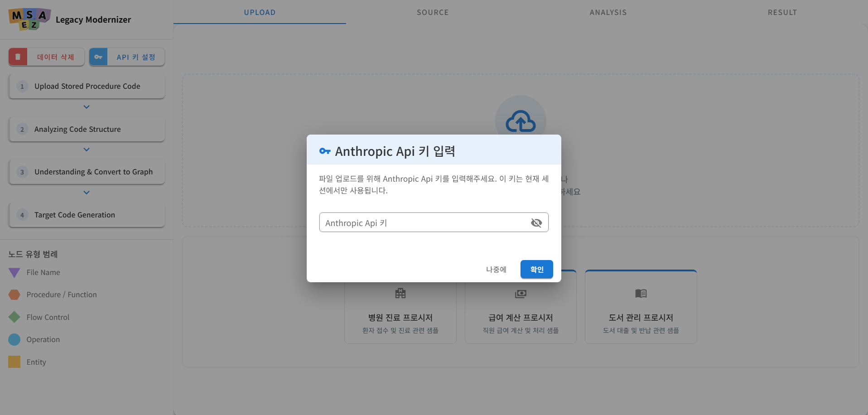Click the Procedure / Function legend label
This screenshot has height=415, width=868.
pos(62,294)
